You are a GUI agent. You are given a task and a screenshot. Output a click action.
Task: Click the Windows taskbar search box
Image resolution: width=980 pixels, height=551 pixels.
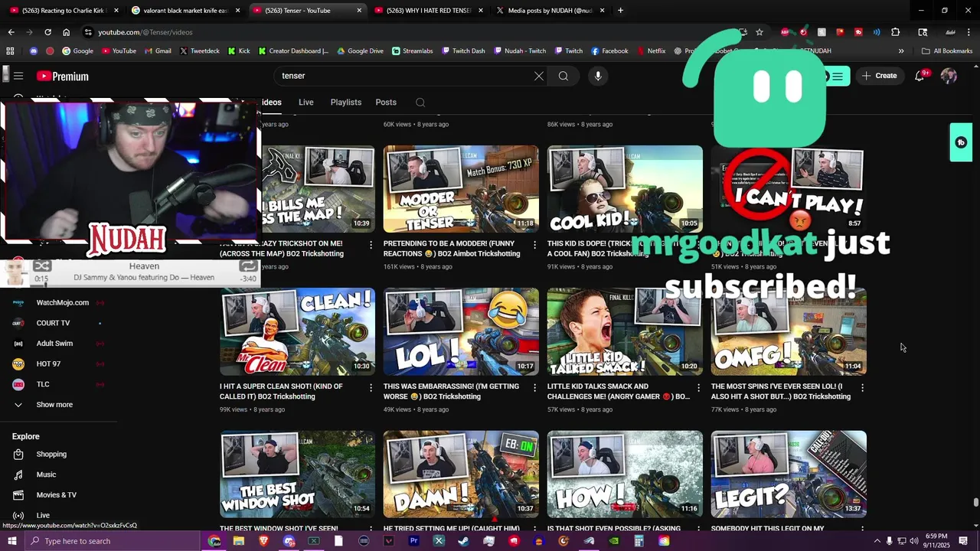(x=113, y=541)
